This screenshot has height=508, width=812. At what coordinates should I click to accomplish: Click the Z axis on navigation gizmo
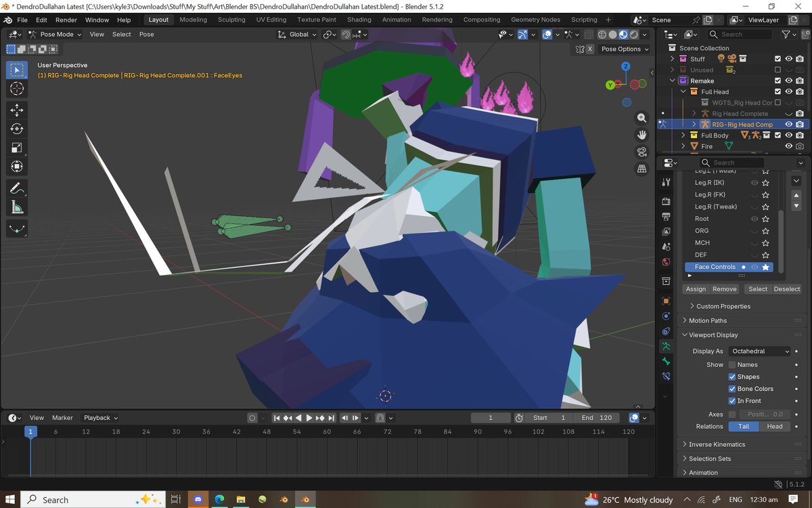coord(626,66)
